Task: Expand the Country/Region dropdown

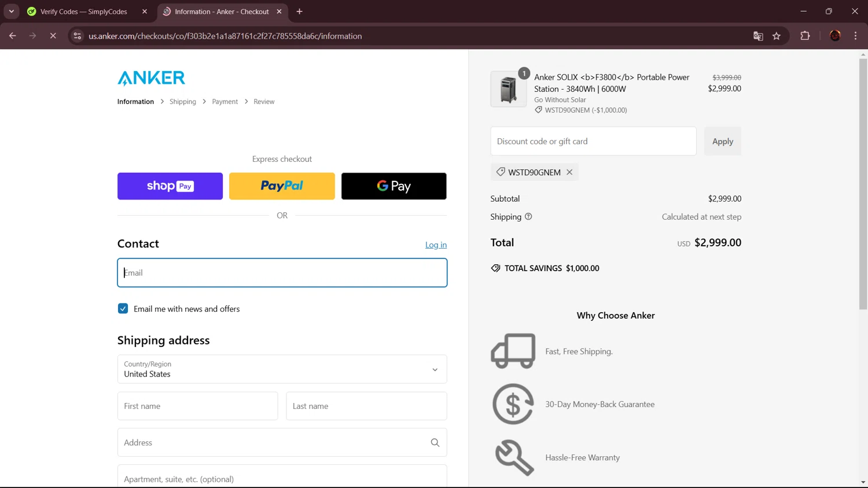Action: click(x=282, y=369)
